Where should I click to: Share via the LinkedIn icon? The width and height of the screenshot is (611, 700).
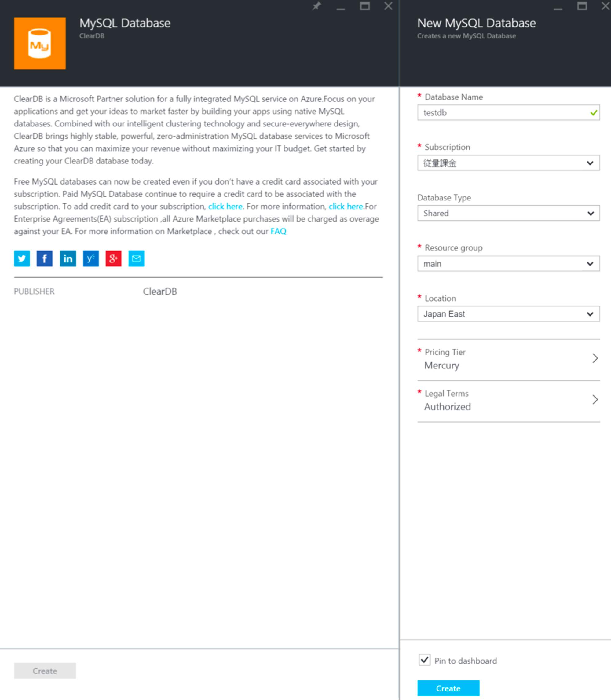tap(68, 258)
